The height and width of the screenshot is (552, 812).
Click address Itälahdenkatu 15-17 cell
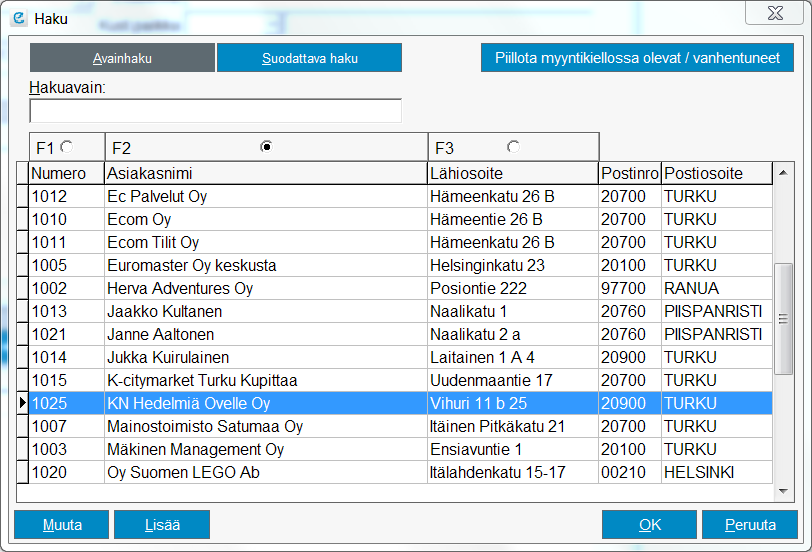(513, 472)
